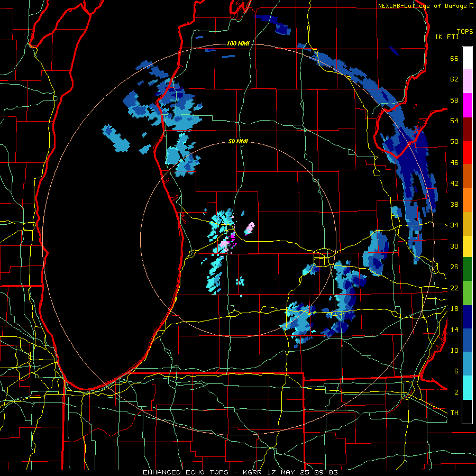The height and width of the screenshot is (476, 476).
Task: Click the 100 NMI range ring label
Action: point(238,44)
